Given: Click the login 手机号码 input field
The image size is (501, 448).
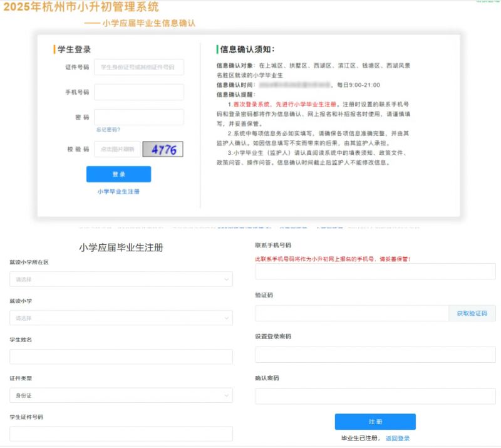Looking at the screenshot, I should coord(139,92).
